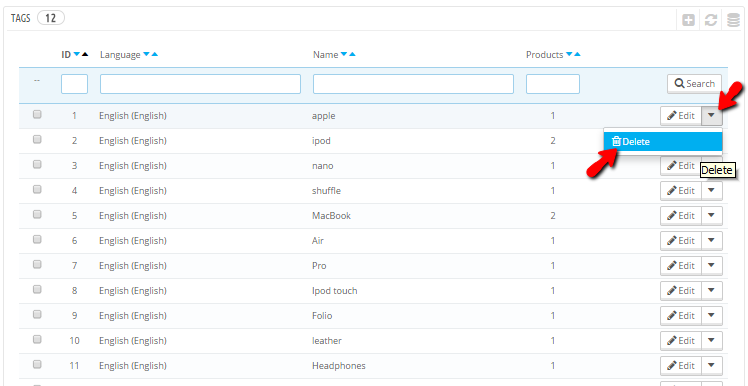
Task: Edit the leather tag
Action: click(681, 340)
